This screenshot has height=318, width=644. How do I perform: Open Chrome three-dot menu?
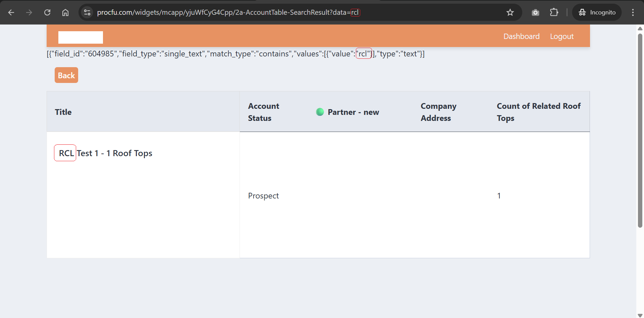[x=633, y=12]
